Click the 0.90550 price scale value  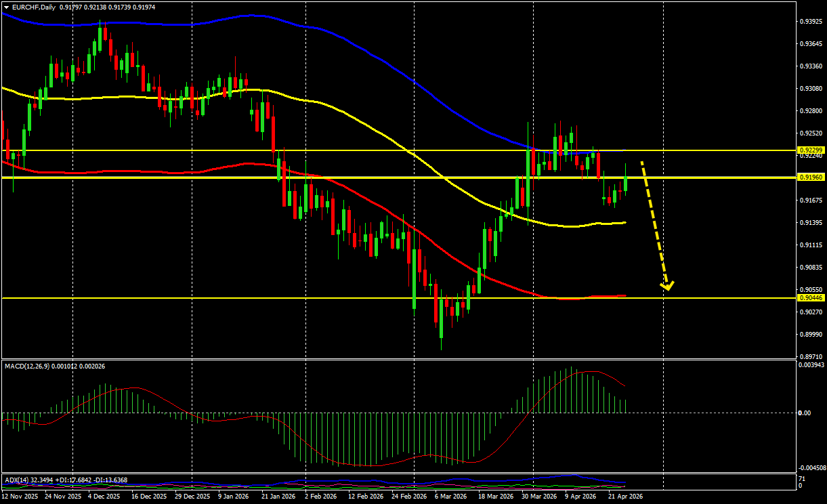click(x=810, y=290)
